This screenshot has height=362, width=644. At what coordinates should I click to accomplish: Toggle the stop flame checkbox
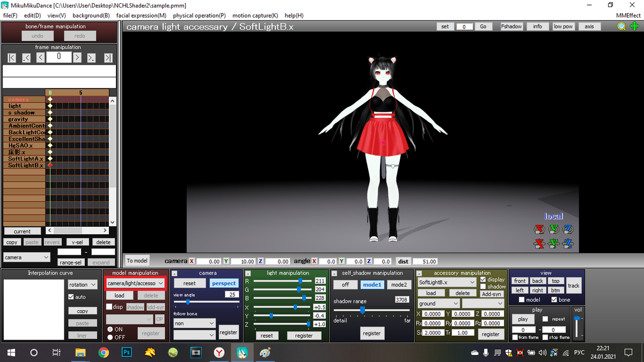click(x=545, y=337)
